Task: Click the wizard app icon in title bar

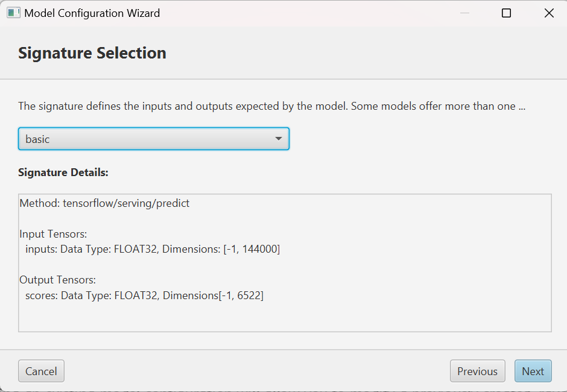Action: 13,13
